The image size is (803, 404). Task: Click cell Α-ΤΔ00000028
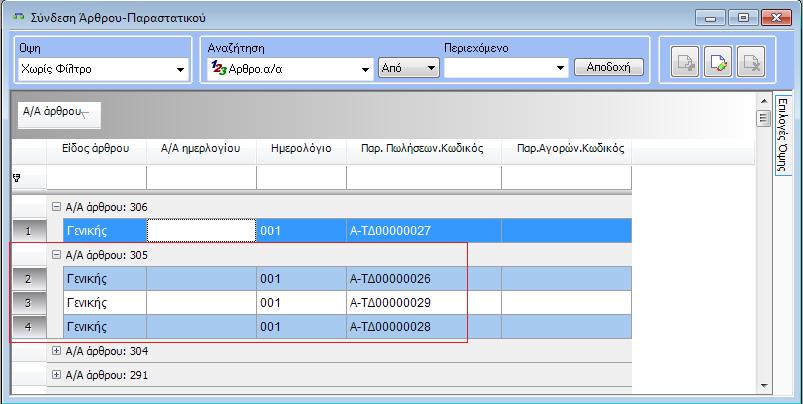(x=424, y=327)
